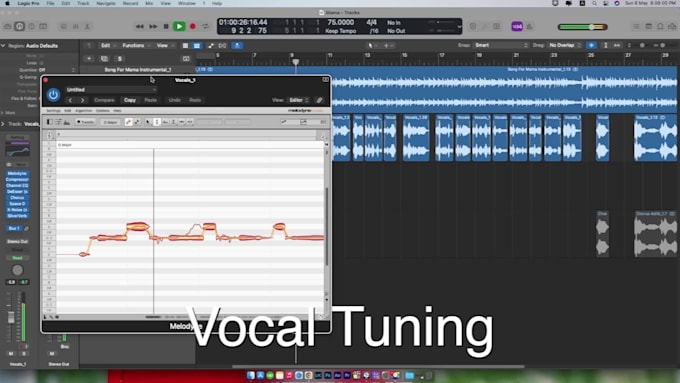
Task: Show the grid view button in Tracks menu bar
Action: [185, 46]
